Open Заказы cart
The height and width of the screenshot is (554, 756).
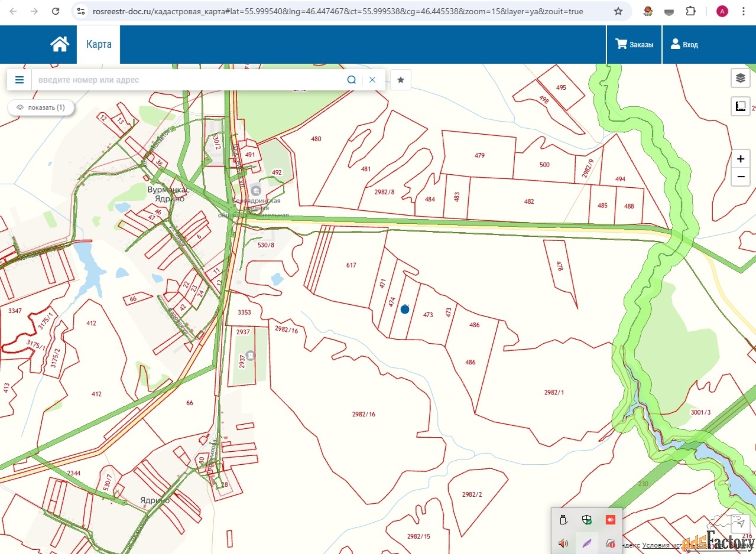pyautogui.click(x=634, y=44)
